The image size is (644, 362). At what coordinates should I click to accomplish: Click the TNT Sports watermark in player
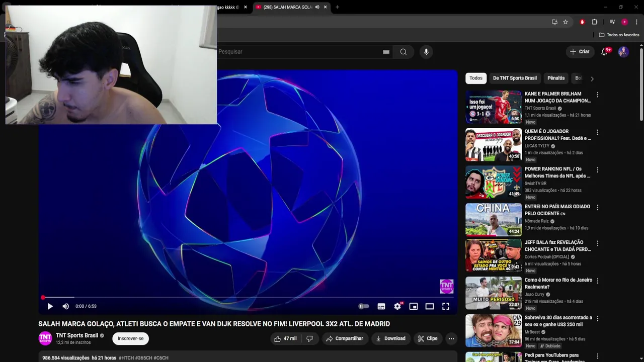coord(447,287)
